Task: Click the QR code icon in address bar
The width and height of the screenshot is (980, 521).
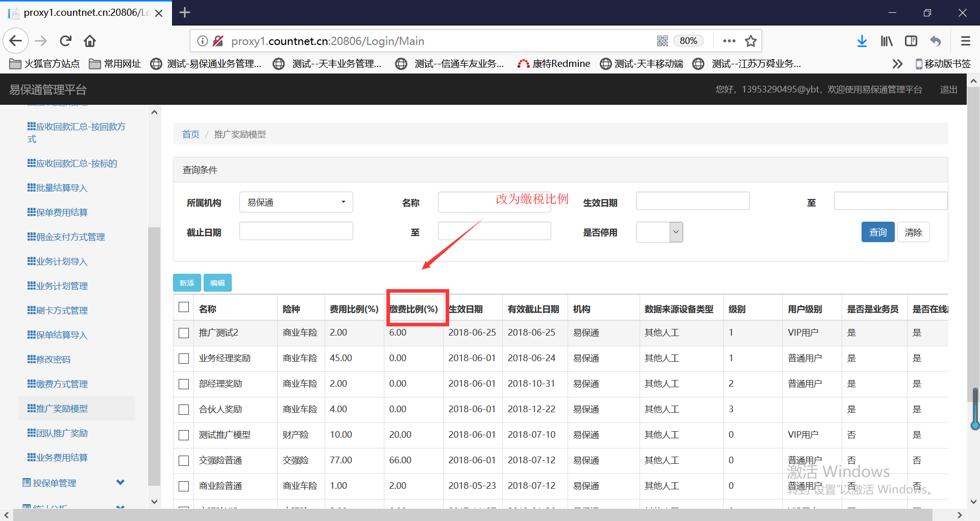Action: click(x=663, y=41)
